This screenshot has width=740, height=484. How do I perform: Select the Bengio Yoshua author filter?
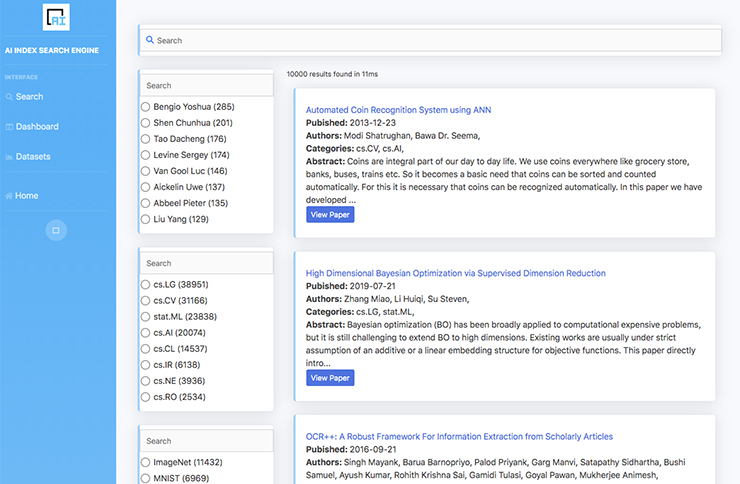146,107
